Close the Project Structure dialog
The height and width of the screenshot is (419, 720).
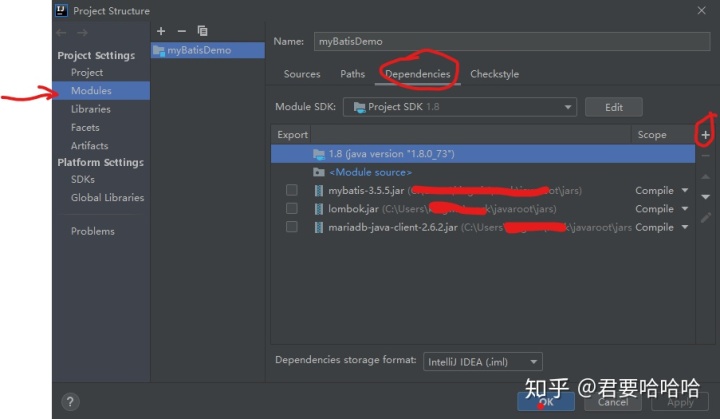701,10
